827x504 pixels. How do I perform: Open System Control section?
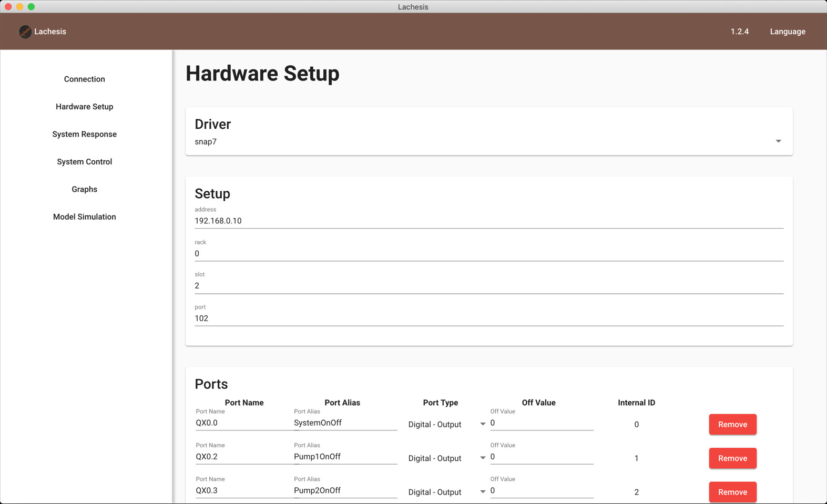pos(85,161)
